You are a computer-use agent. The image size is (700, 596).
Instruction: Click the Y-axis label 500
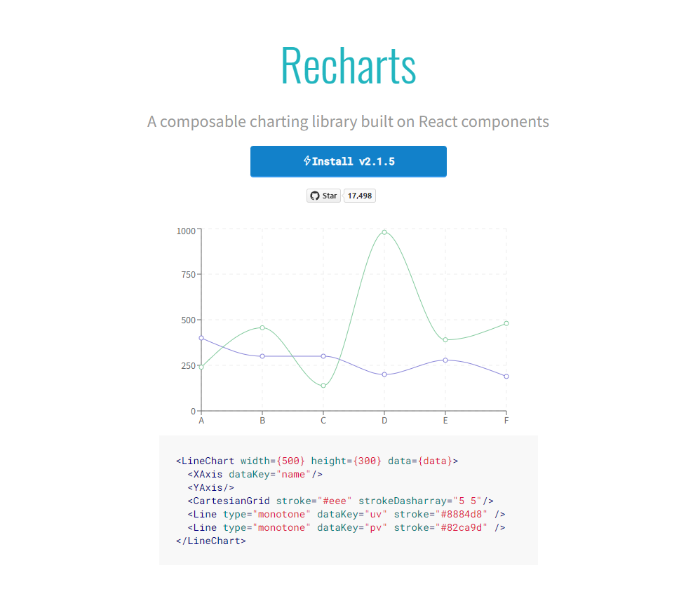pyautogui.click(x=189, y=320)
